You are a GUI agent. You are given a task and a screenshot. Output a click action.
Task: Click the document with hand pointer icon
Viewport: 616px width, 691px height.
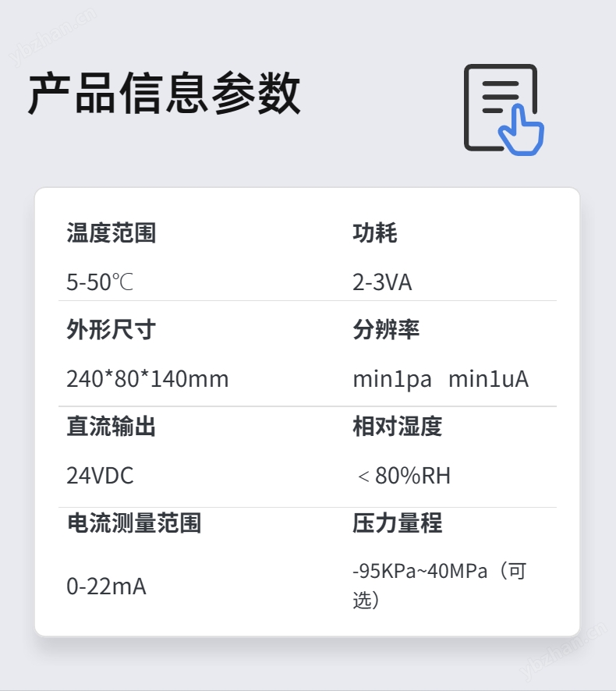504,110
